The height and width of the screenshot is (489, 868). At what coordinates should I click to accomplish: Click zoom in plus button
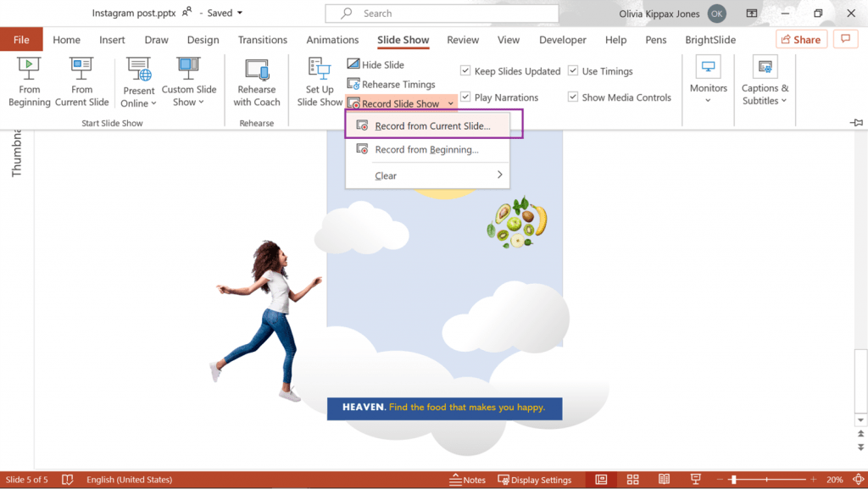click(813, 480)
